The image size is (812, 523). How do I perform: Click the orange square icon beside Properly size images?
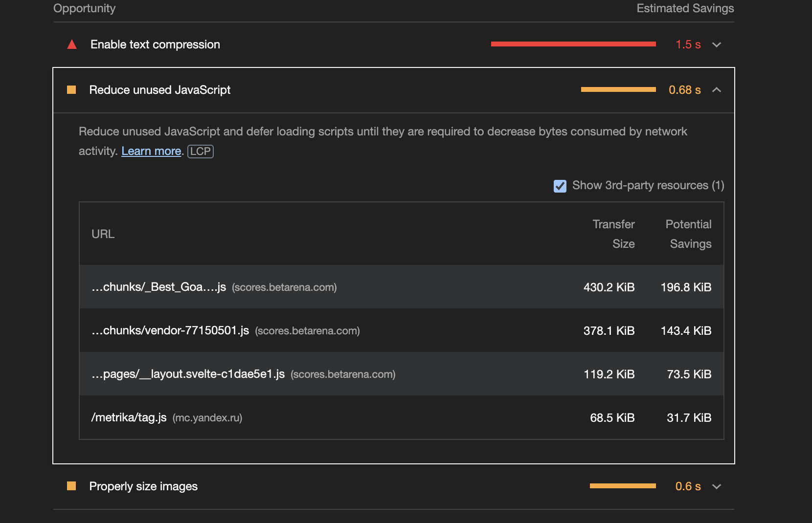coord(71,486)
